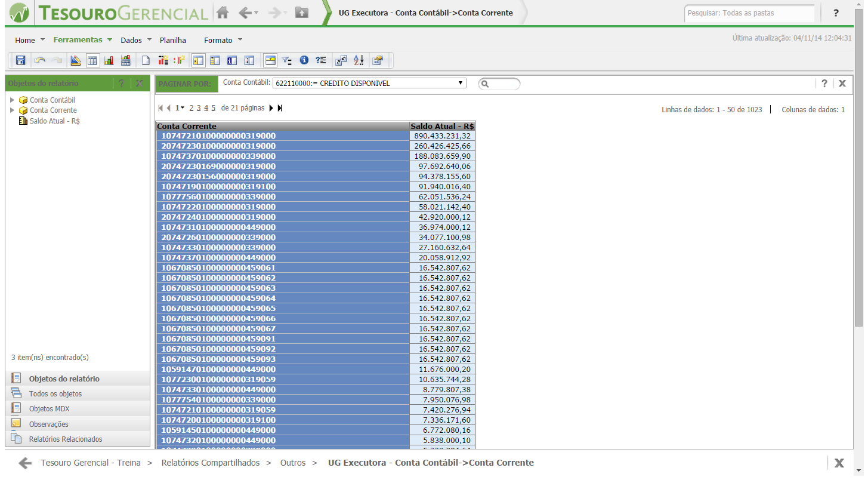Open help question mark at top right
The width and height of the screenshot is (868, 480).
point(836,13)
